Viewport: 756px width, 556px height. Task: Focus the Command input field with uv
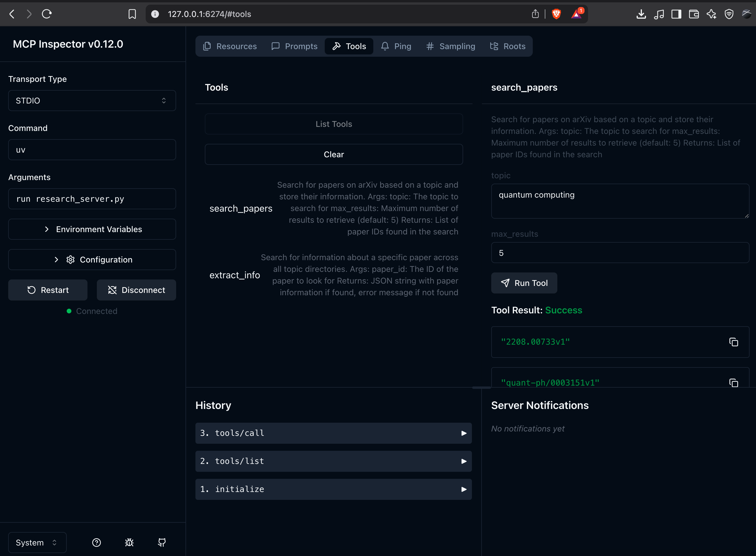(92, 150)
